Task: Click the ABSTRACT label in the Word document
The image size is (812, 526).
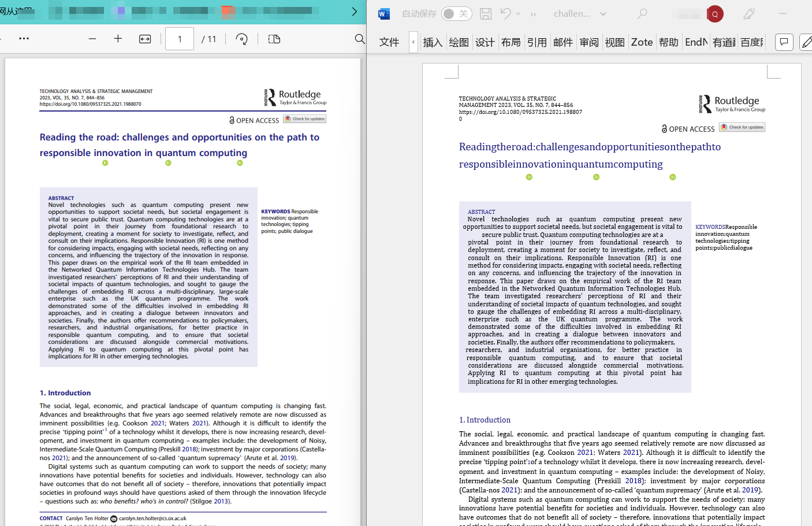Action: click(482, 212)
